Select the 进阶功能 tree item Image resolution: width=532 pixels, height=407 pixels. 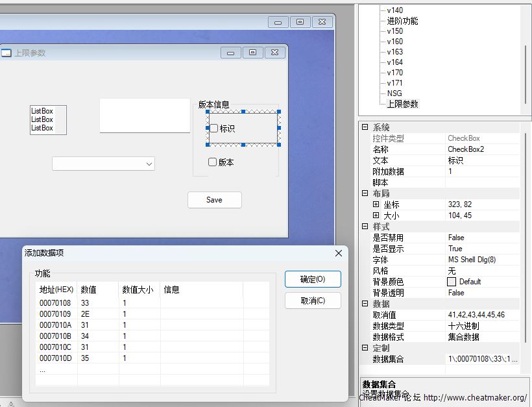pyautogui.click(x=402, y=21)
